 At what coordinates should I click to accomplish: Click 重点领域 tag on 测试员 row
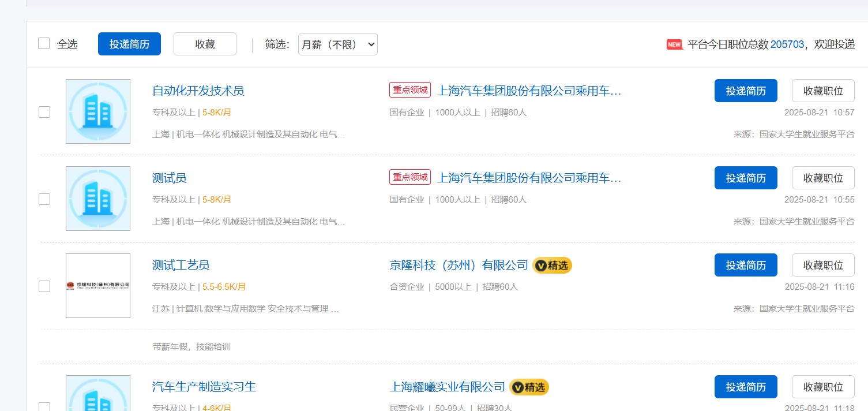tap(410, 177)
